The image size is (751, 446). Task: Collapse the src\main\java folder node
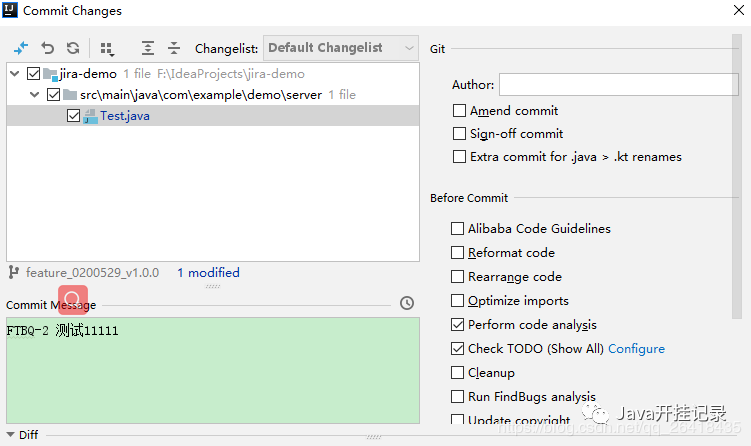(x=33, y=95)
